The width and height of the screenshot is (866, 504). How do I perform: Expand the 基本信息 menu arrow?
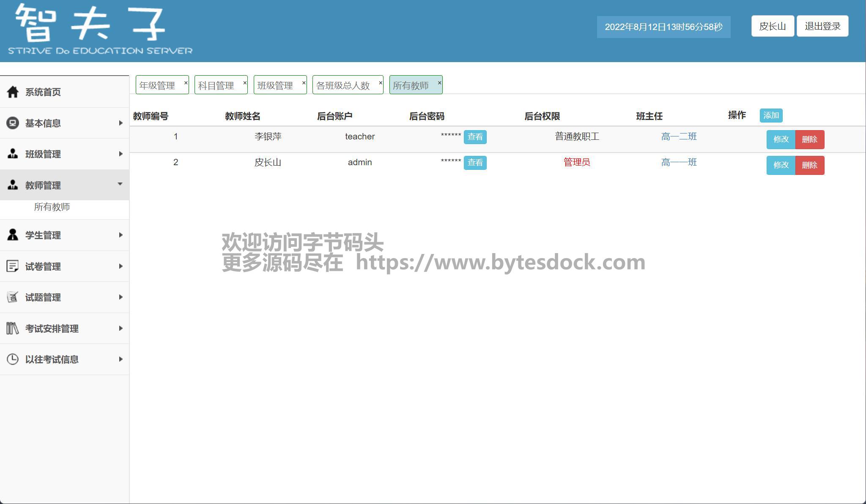[121, 123]
